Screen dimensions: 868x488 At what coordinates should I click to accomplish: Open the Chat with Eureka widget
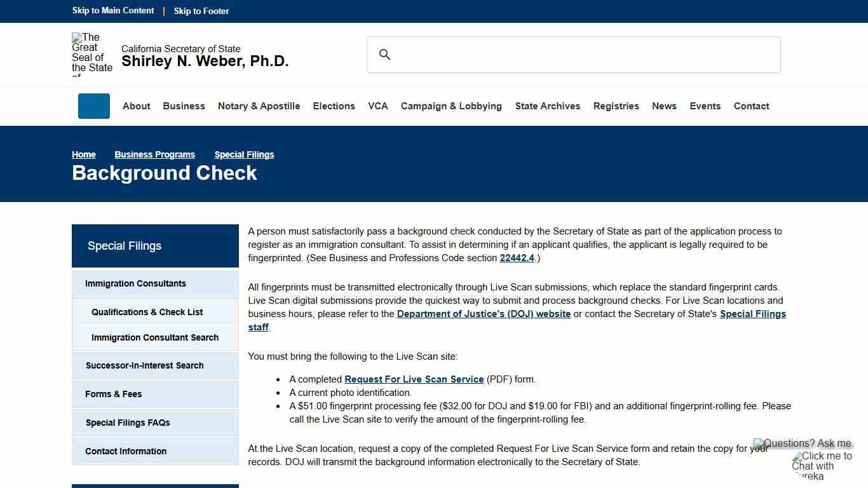tap(822, 466)
